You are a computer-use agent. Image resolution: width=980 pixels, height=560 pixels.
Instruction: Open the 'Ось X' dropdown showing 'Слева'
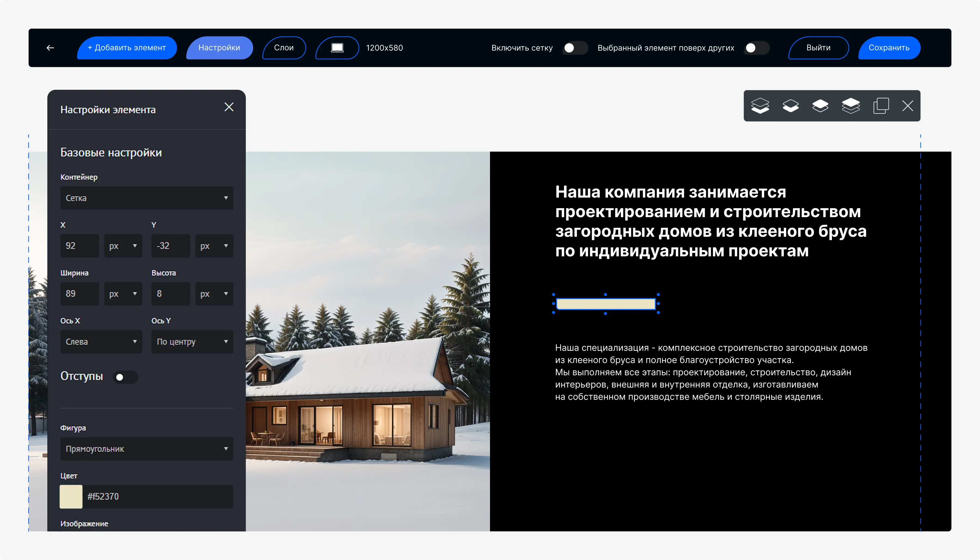pos(101,341)
